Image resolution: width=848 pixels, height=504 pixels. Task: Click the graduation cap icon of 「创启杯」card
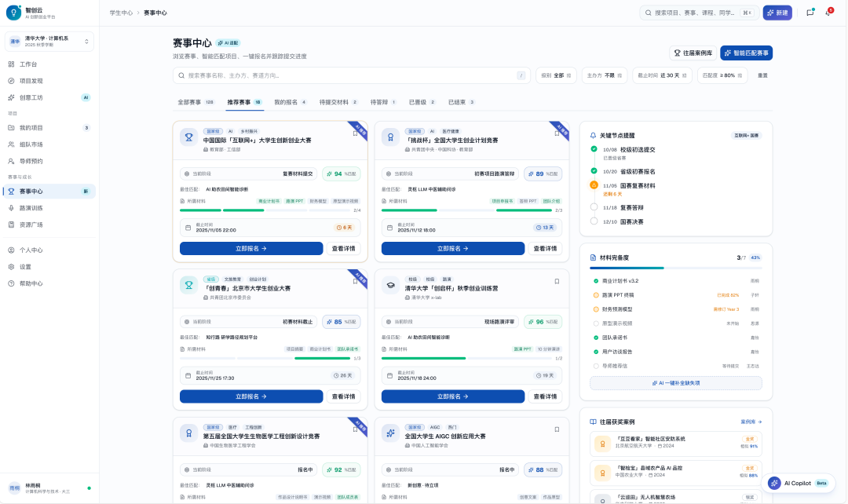pyautogui.click(x=390, y=286)
